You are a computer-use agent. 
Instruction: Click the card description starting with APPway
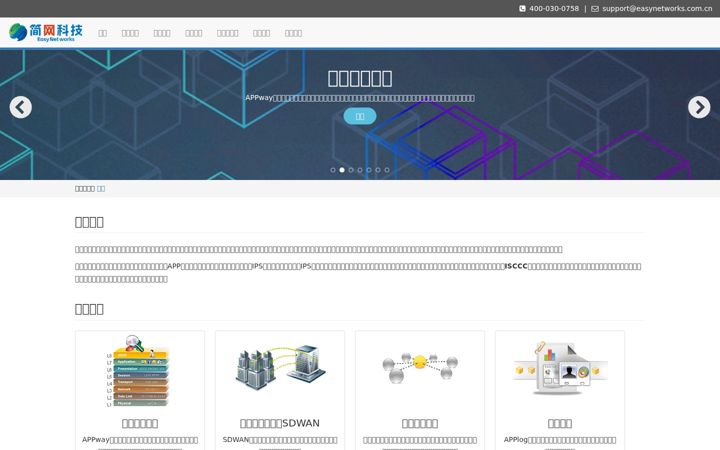[140, 443]
